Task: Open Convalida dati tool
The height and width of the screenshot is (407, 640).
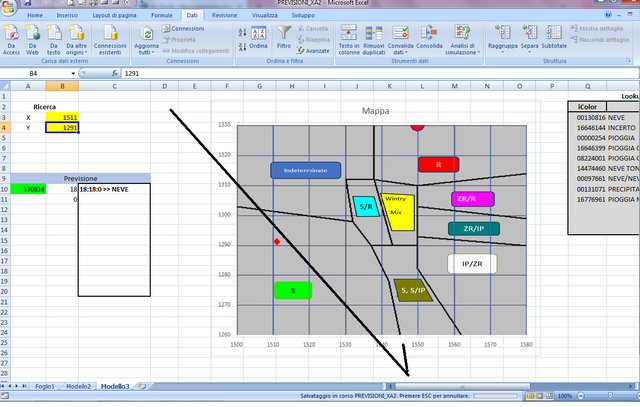Action: (400, 40)
